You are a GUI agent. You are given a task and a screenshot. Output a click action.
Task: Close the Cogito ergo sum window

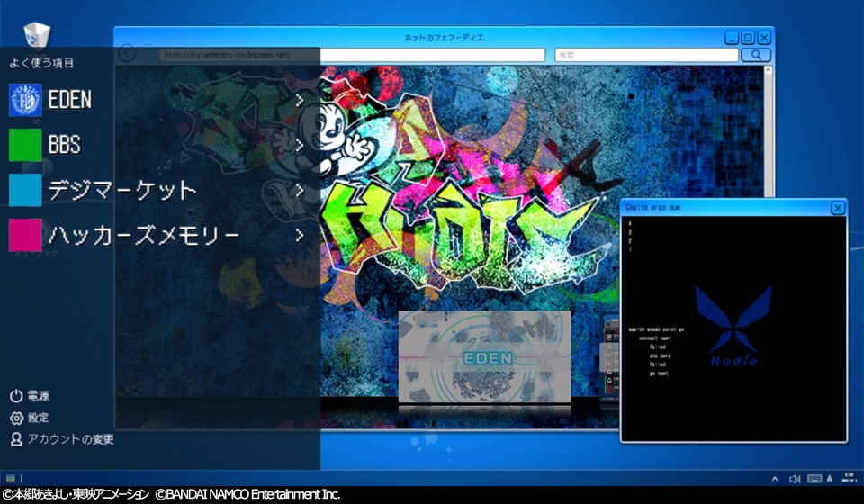(x=838, y=208)
